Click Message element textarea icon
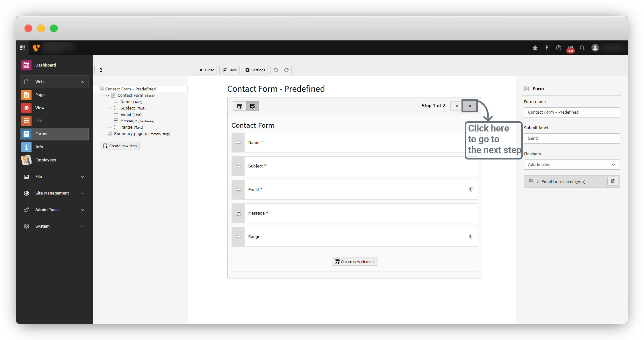Screen dimensions: 644x340 tap(238, 213)
